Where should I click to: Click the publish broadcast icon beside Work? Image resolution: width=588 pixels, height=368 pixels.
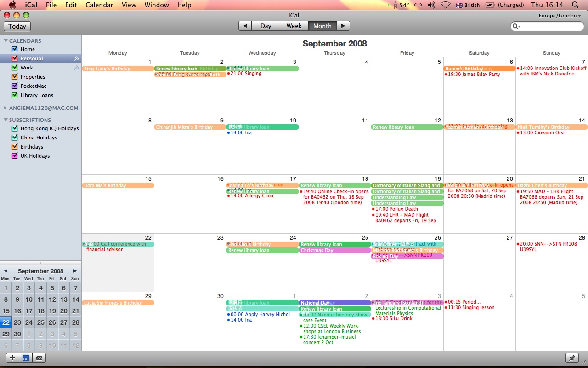(x=76, y=68)
